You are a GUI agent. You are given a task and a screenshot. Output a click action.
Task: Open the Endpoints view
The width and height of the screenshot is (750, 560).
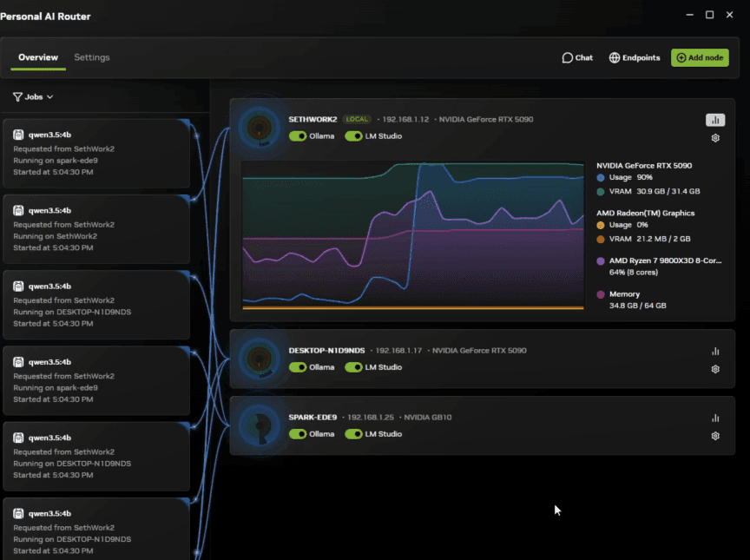pyautogui.click(x=635, y=58)
